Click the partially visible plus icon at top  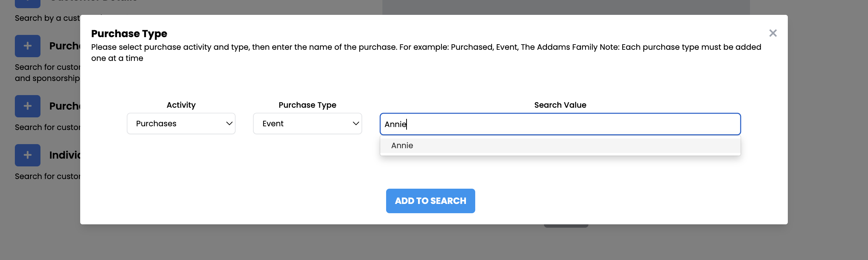[x=27, y=4]
